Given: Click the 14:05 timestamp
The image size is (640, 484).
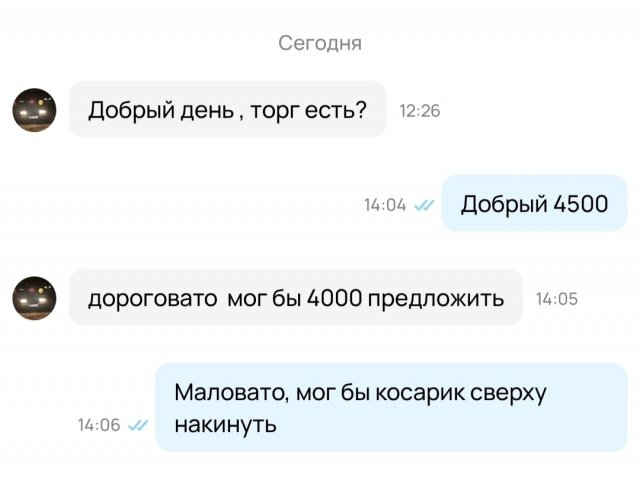Looking at the screenshot, I should tap(557, 298).
